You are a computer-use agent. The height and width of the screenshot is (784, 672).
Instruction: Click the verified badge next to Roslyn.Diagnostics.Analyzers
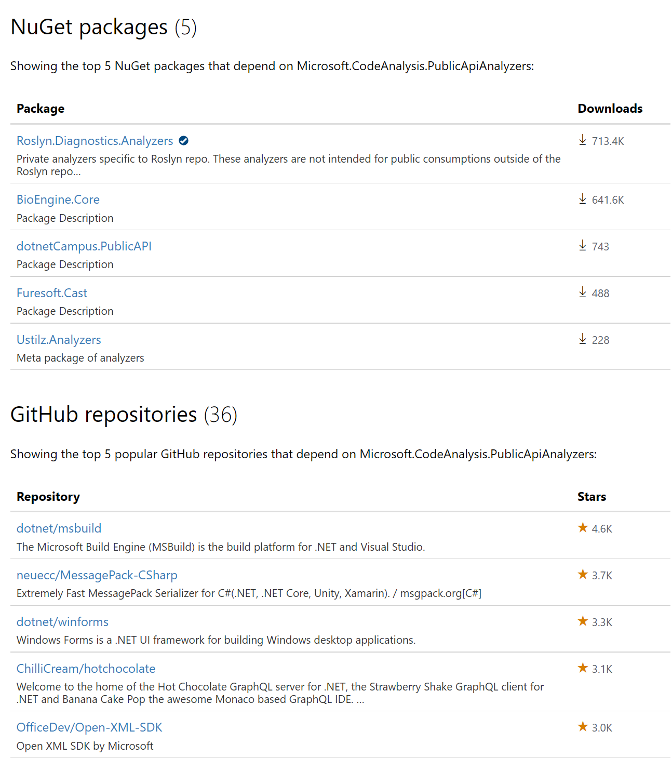[x=184, y=140]
